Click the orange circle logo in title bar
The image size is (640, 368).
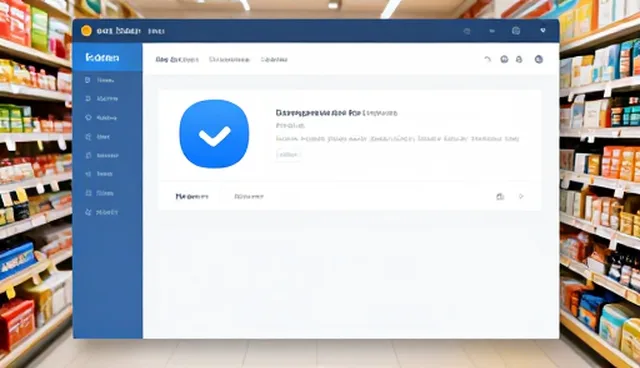point(86,31)
